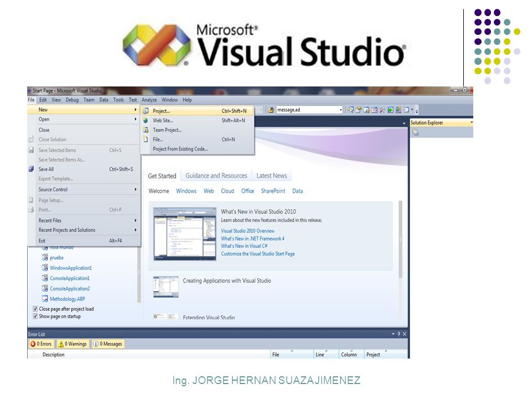Toggle the 0 Messages filter button
532x399 pixels.
pyautogui.click(x=108, y=344)
